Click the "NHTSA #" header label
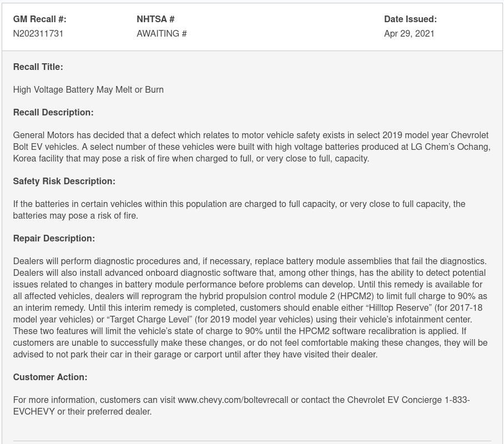This screenshot has width=504, height=444. pos(155,19)
